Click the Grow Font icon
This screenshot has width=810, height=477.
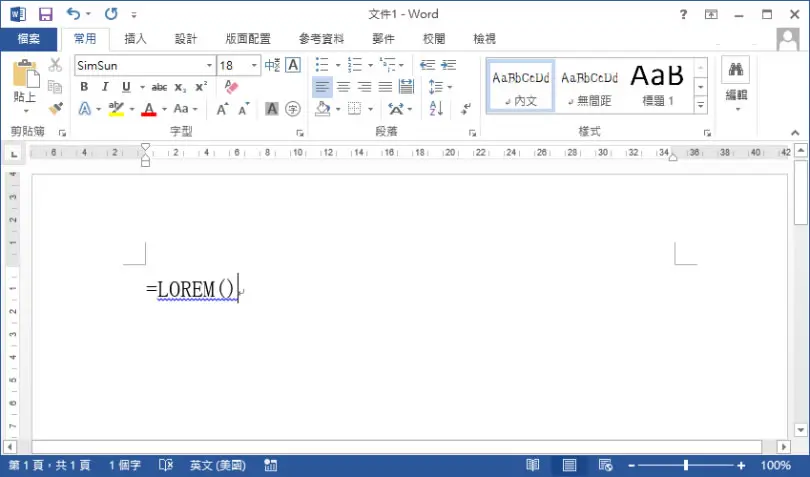tap(222, 109)
